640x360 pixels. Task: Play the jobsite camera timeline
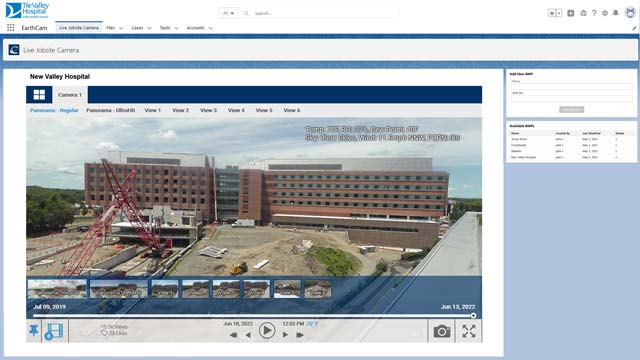[267, 330]
